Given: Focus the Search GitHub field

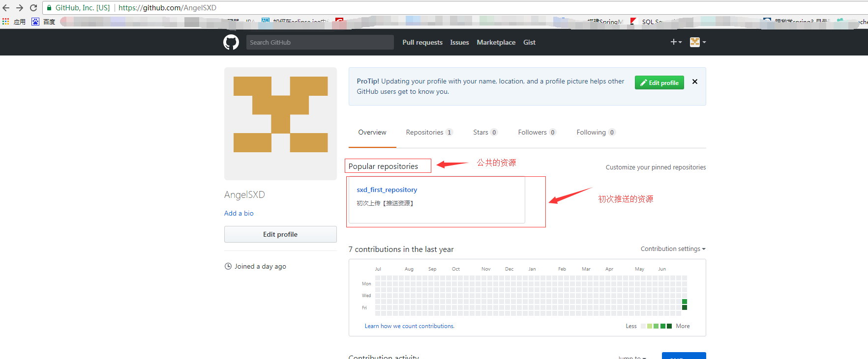Looking at the screenshot, I should point(320,42).
